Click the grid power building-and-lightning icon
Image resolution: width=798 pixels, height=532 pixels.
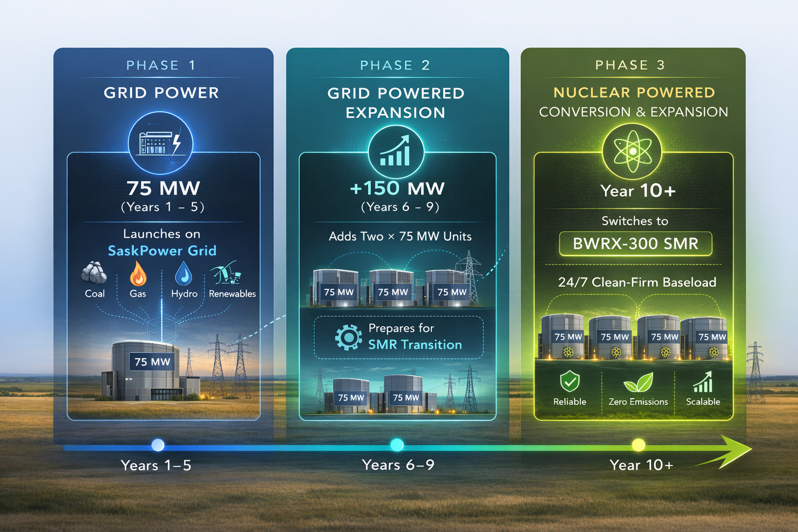point(161,143)
